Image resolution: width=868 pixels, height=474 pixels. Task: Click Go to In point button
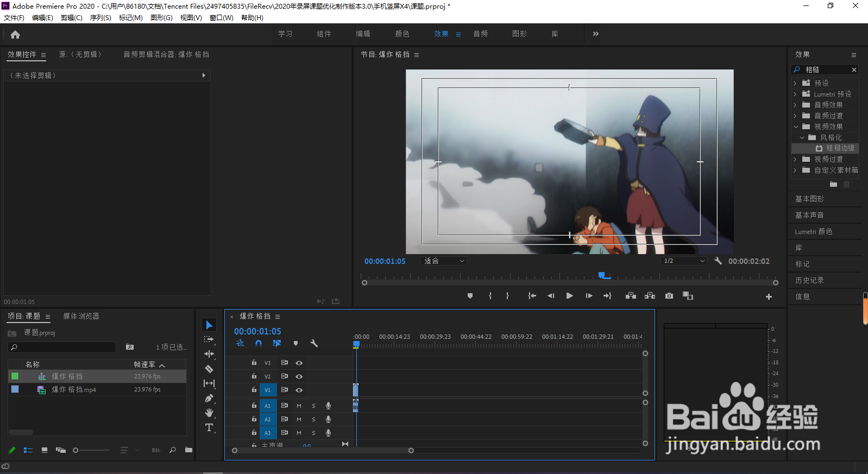pyautogui.click(x=532, y=296)
